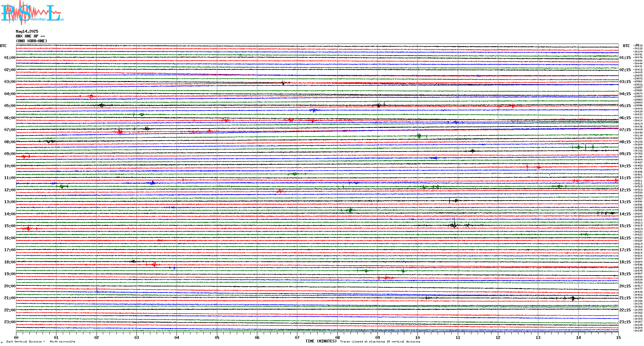Select the 07:00 hour label on left

(10, 130)
